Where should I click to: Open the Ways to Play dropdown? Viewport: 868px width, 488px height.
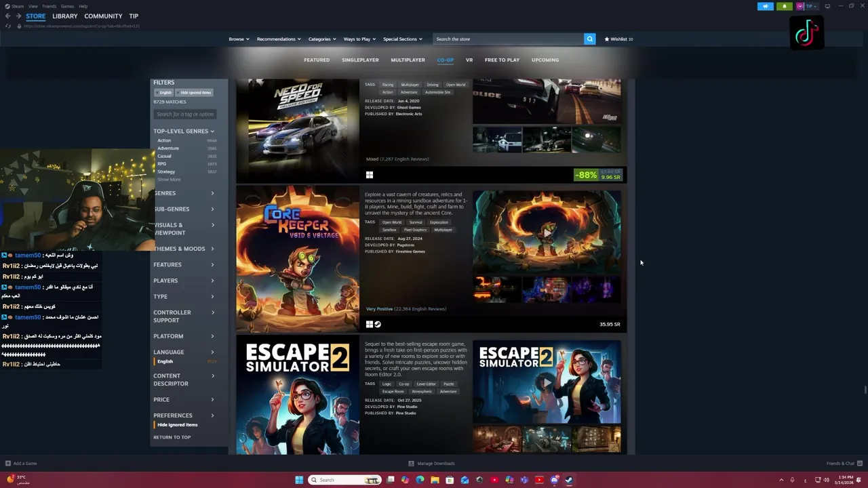tap(359, 39)
